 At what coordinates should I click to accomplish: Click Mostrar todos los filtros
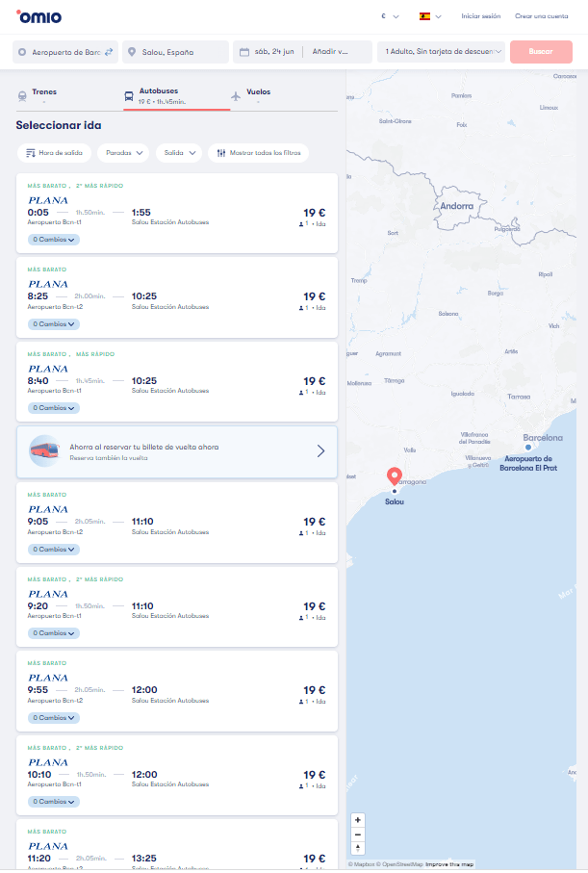(258, 152)
